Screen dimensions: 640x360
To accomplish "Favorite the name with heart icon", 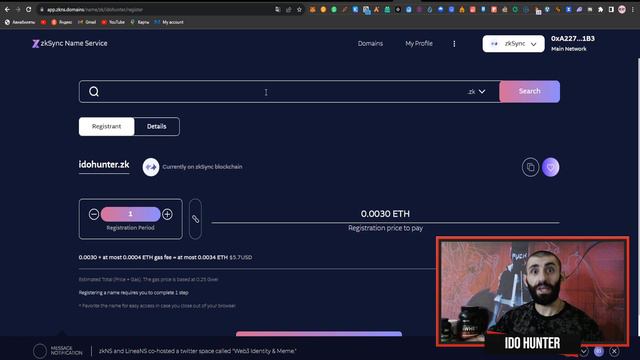I will [551, 167].
